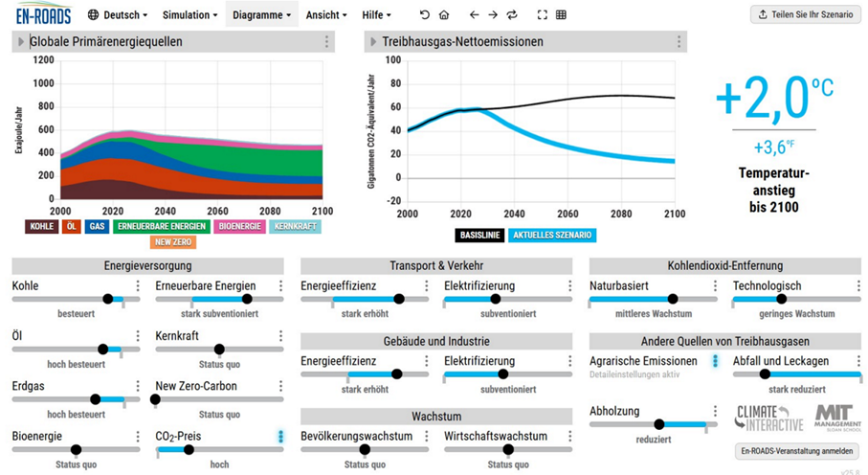Screen dimensions: 868x475
Task: Expand Treibhausgas-Nettoemissionen graph selector triangle
Action: (373, 41)
